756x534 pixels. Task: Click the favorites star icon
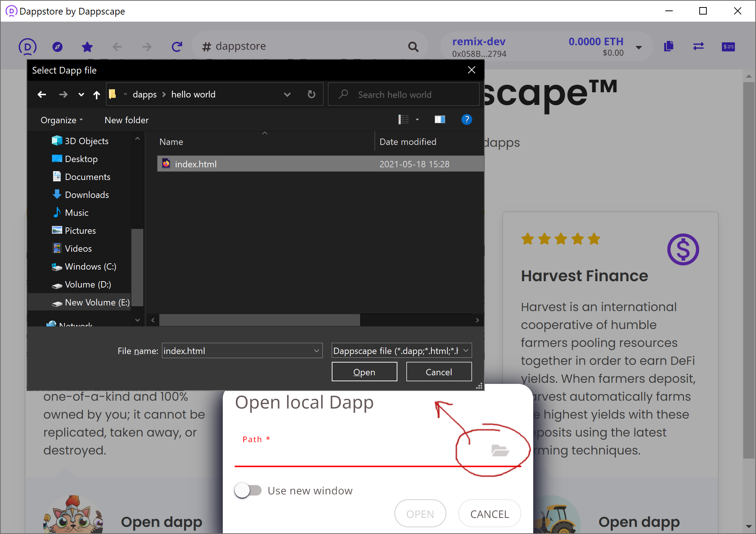[87, 47]
